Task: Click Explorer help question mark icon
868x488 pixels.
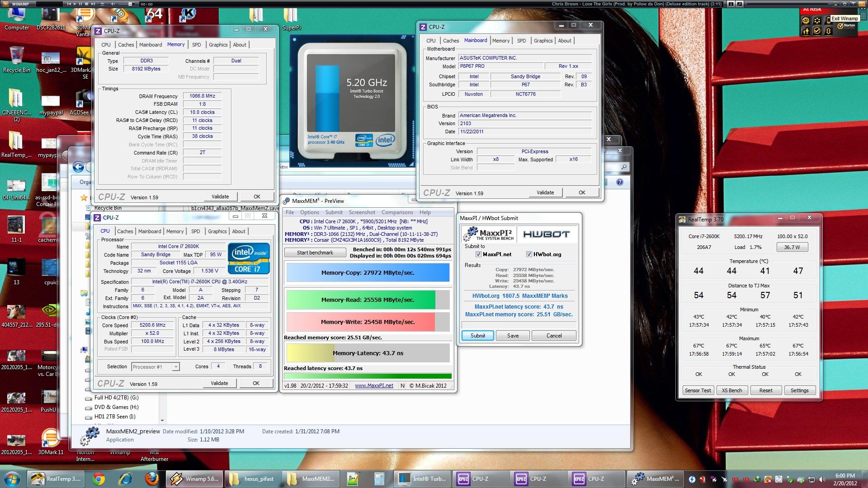Action: click(620, 182)
